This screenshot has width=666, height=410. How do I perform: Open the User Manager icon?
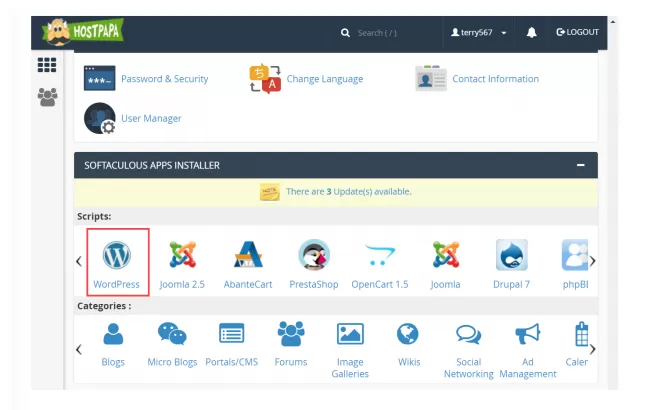[x=100, y=118]
